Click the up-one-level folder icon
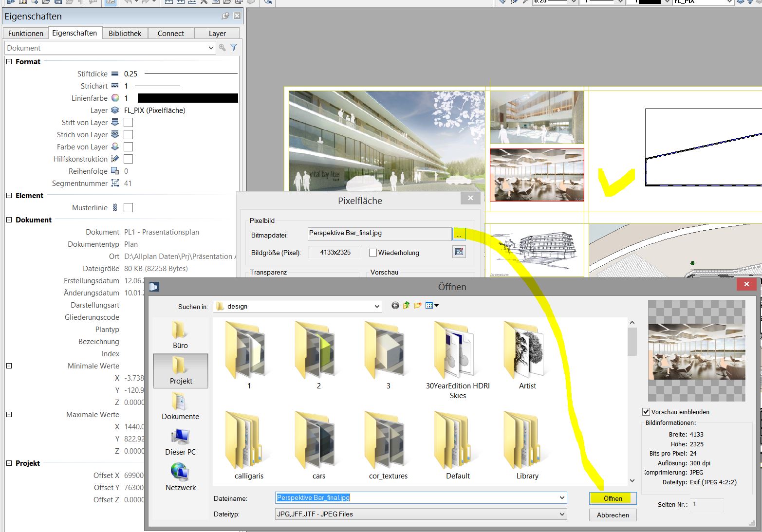 [x=406, y=306]
